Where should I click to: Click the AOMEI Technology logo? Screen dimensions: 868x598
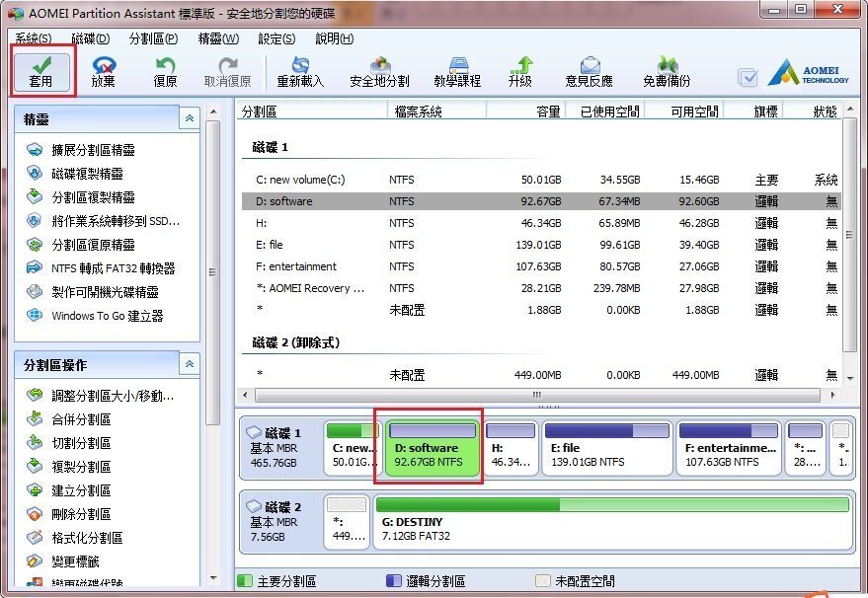pyautogui.click(x=808, y=72)
